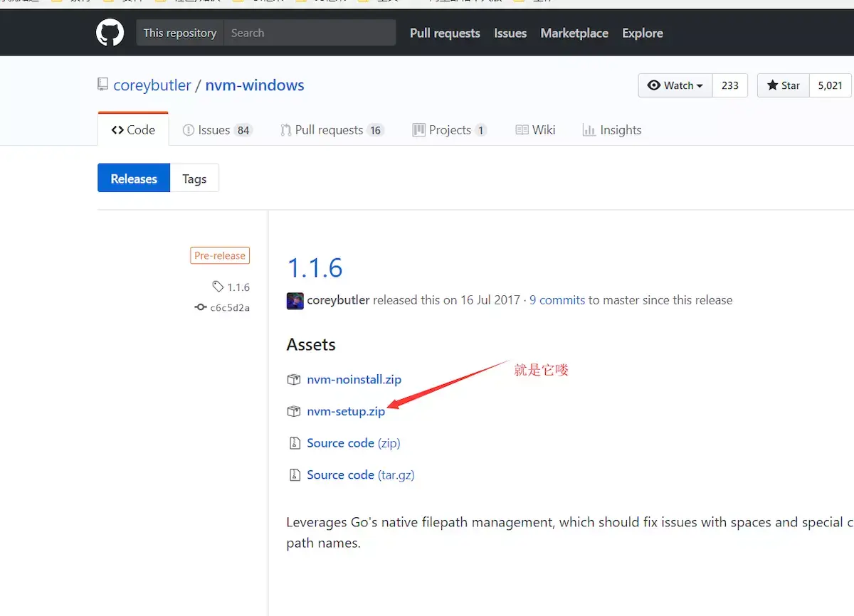Focus the Search input field
This screenshot has height=616, width=854.
[310, 33]
